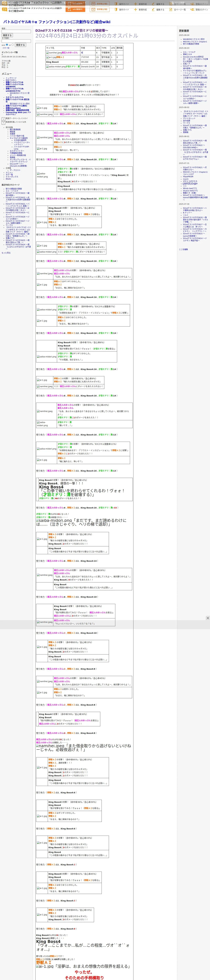Click もっと見る under recent pages
Viewport: 210px width, 980px height.
click(x=6, y=253)
